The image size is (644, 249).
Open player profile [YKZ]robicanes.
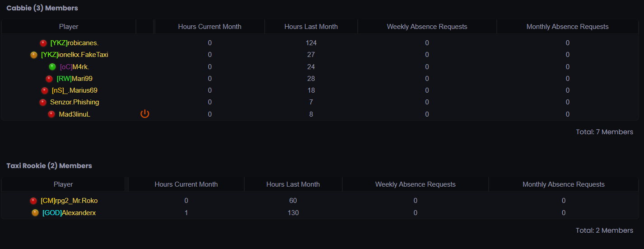(75, 43)
